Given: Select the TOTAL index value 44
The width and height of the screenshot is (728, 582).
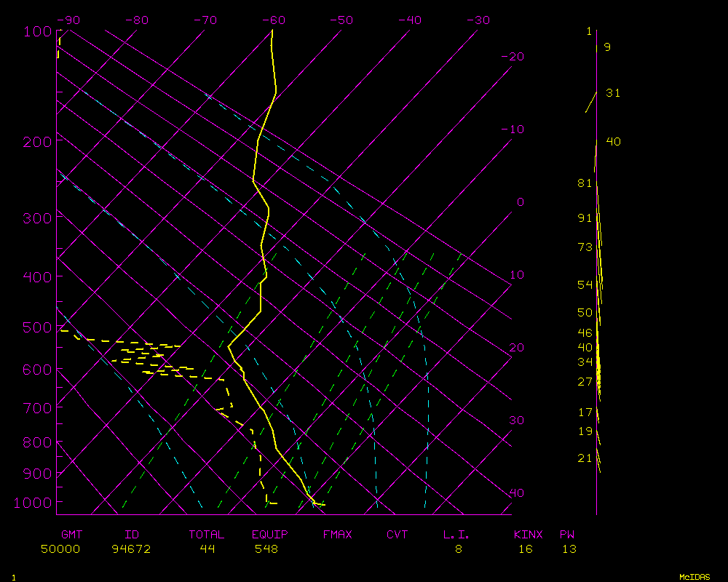Looking at the screenshot, I should 207,549.
